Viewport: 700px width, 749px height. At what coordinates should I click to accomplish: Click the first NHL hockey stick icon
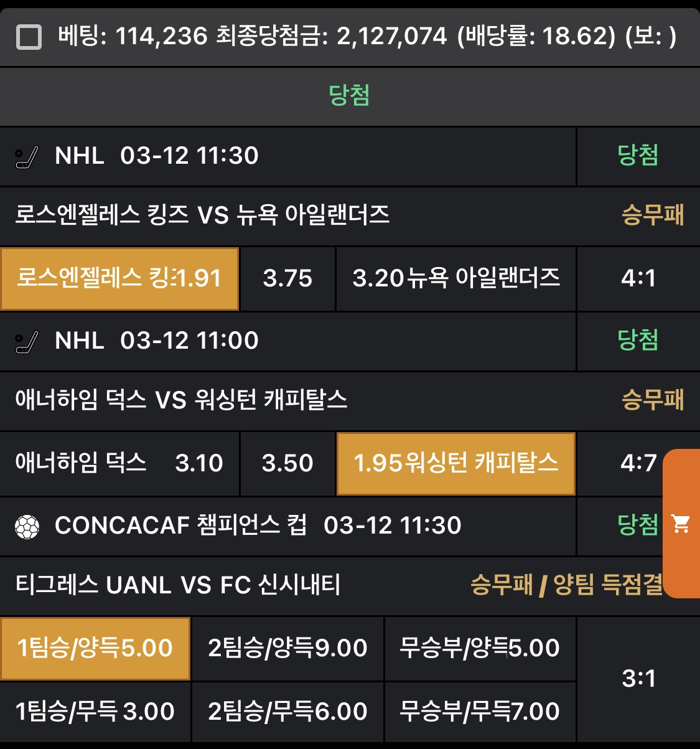click(x=27, y=157)
